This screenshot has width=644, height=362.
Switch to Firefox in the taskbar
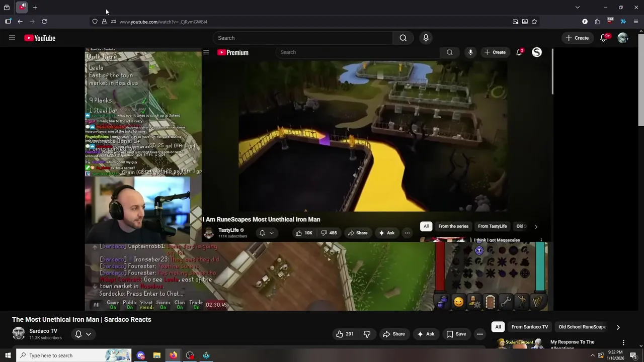pyautogui.click(x=174, y=355)
